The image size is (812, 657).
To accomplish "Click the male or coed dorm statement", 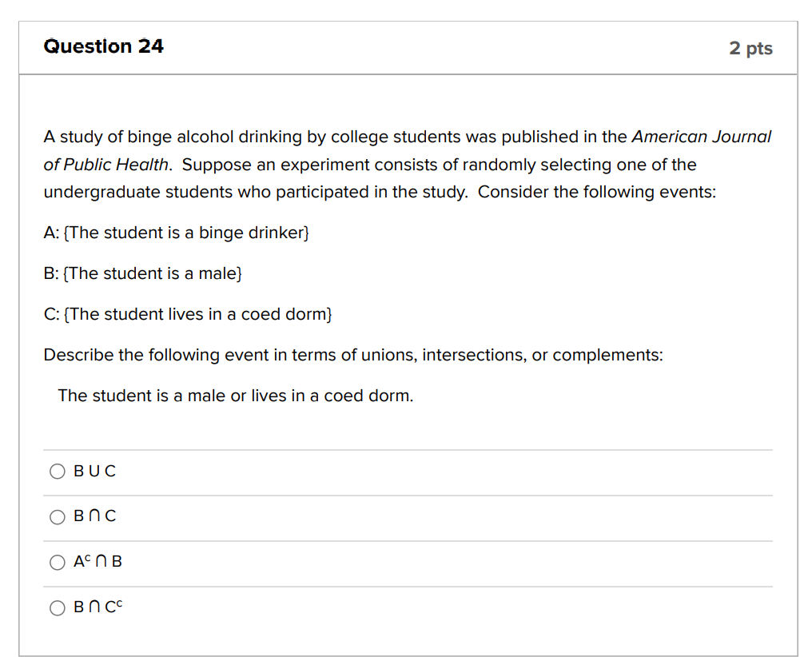I will tap(236, 396).
